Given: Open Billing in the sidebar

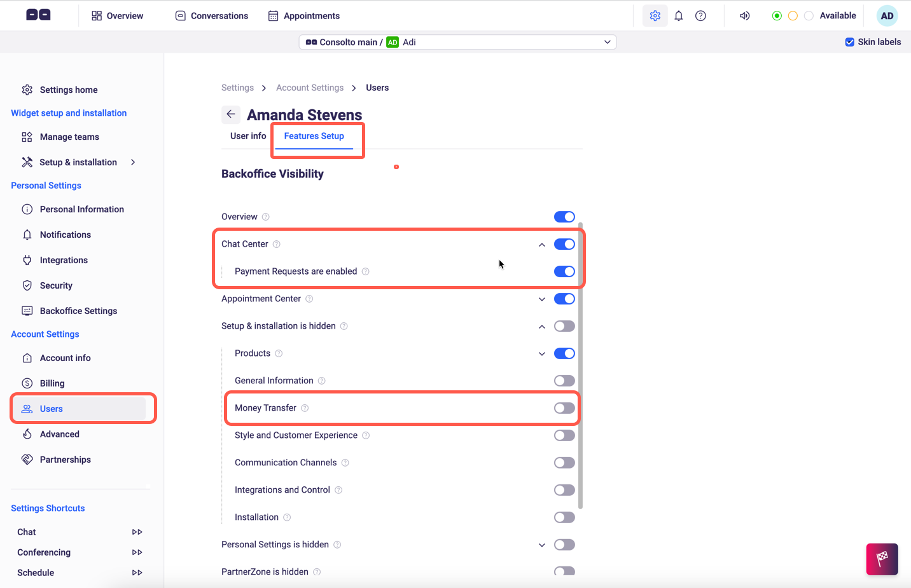Looking at the screenshot, I should pos(43,383).
